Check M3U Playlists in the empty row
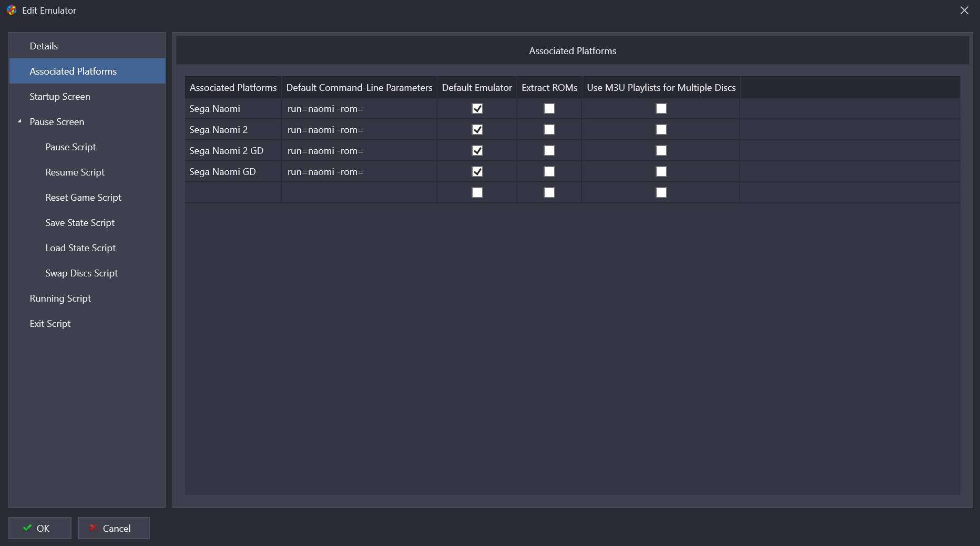Image resolution: width=980 pixels, height=546 pixels. [x=661, y=192]
